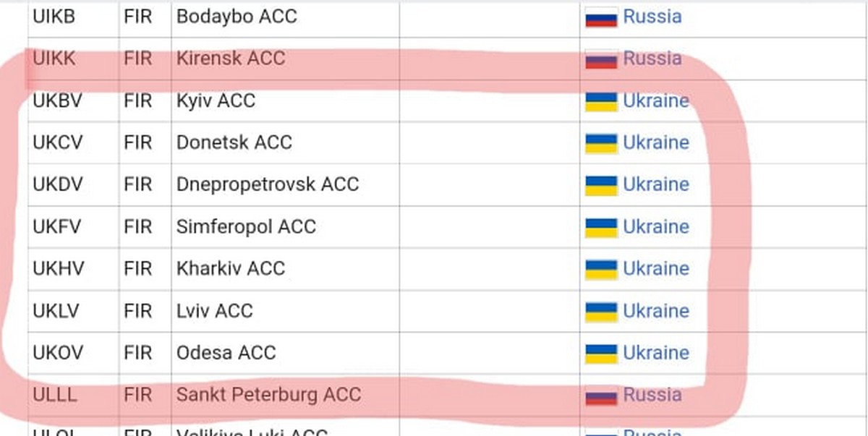Click the FIR cell in the UKLV row
Viewport: 868px width, 436px height.
(x=137, y=311)
